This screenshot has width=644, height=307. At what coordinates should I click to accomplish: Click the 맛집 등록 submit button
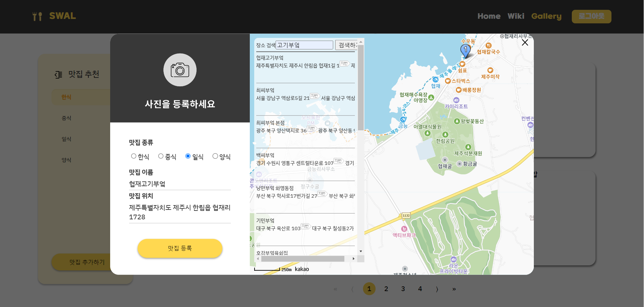pyautogui.click(x=180, y=248)
